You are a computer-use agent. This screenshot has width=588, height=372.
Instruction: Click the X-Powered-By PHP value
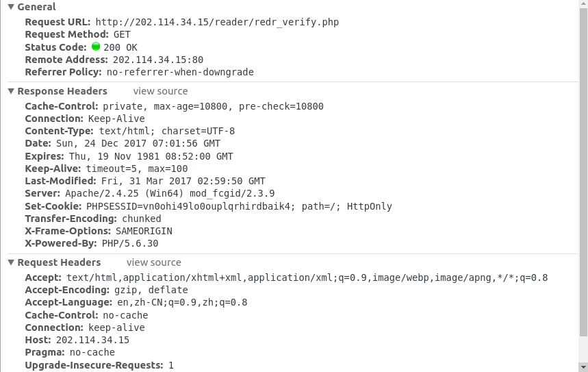[130, 244]
